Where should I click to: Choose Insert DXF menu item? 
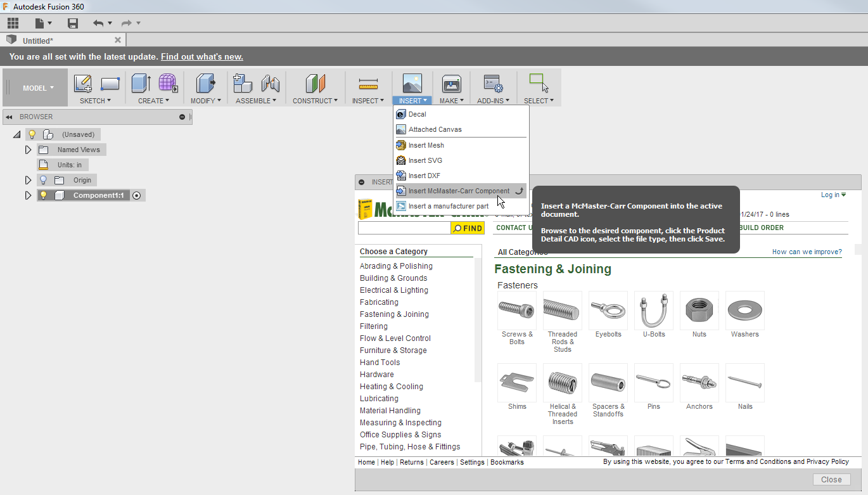pyautogui.click(x=461, y=176)
